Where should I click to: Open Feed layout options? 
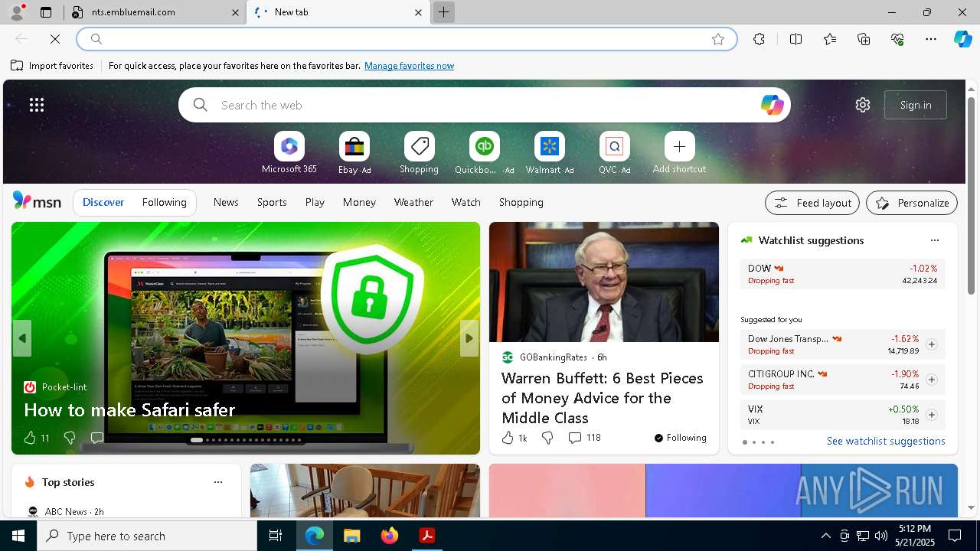[x=812, y=203]
